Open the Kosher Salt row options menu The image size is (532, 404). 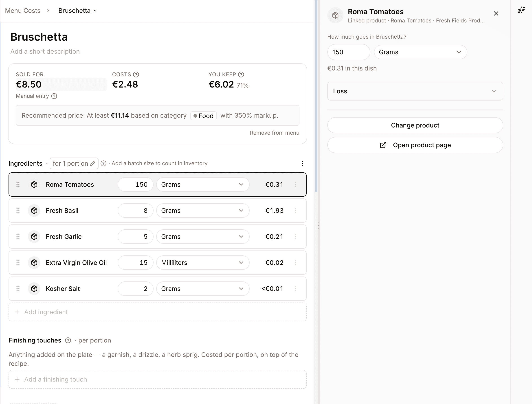[x=295, y=289]
